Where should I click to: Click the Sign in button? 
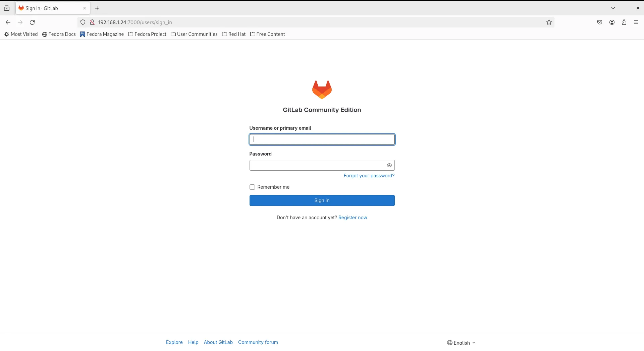[322, 200]
